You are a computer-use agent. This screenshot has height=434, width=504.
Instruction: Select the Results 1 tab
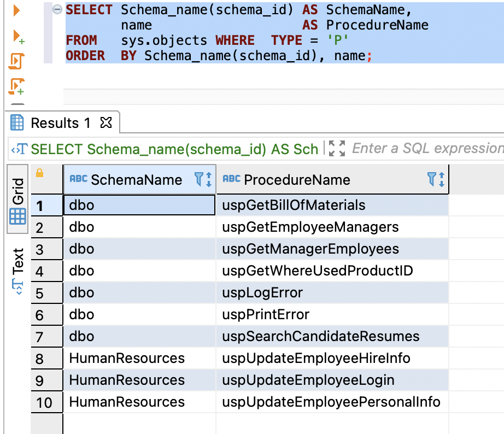[60, 123]
